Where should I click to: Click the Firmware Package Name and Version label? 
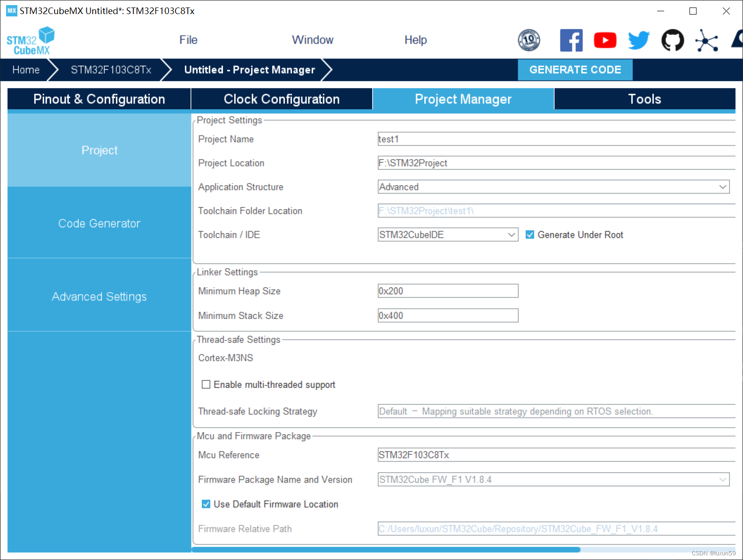tap(275, 479)
